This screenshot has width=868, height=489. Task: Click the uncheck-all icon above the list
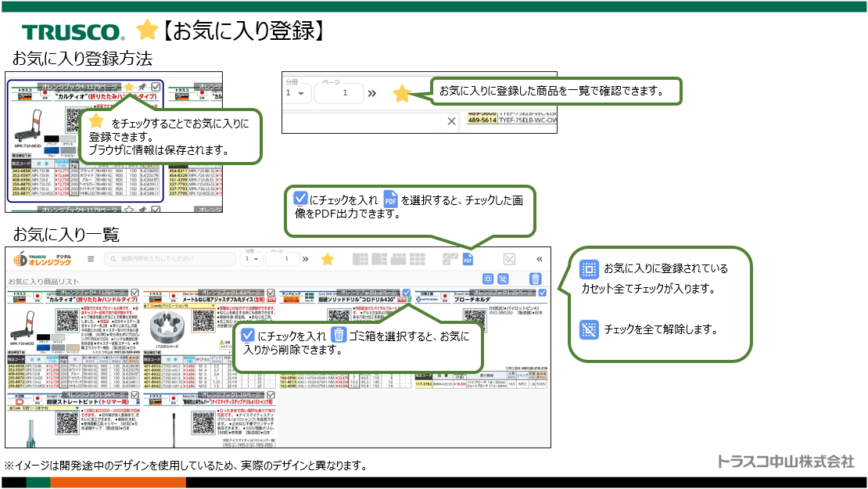(x=503, y=279)
